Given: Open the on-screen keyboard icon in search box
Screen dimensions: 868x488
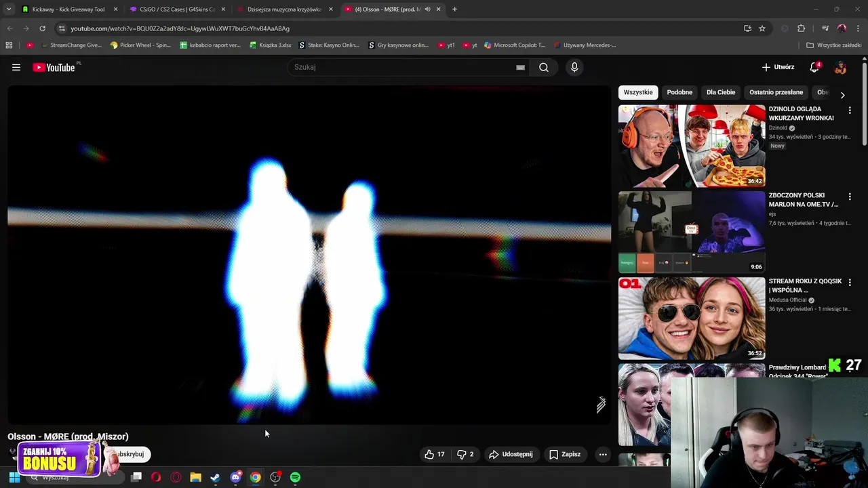Looking at the screenshot, I should [x=520, y=67].
